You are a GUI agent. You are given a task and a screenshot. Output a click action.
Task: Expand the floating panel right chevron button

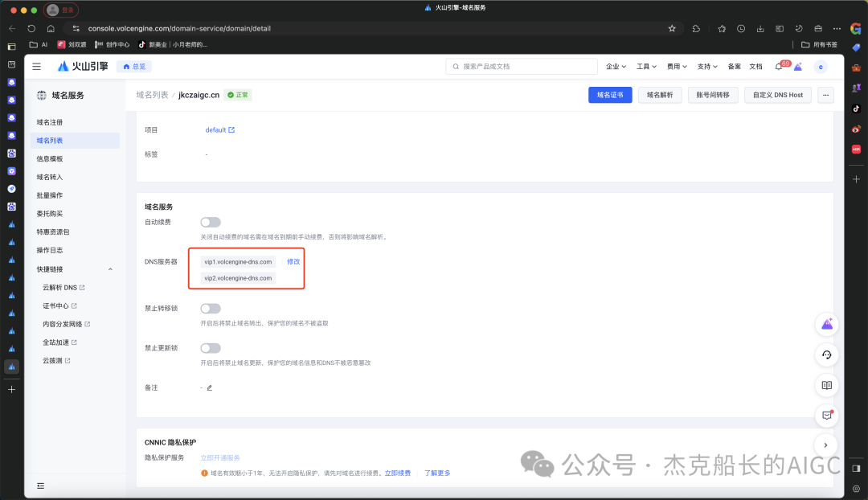click(x=826, y=445)
